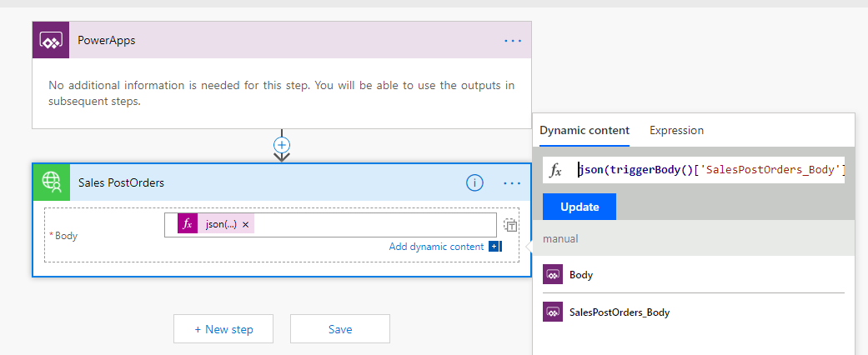
Task: Insert a step with the plus connector
Action: point(282,145)
